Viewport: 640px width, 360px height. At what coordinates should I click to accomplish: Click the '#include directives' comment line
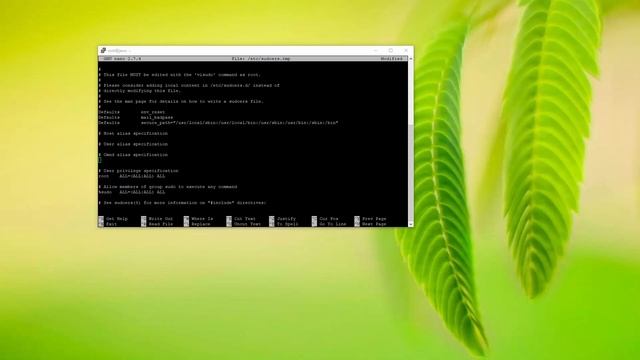click(182, 202)
